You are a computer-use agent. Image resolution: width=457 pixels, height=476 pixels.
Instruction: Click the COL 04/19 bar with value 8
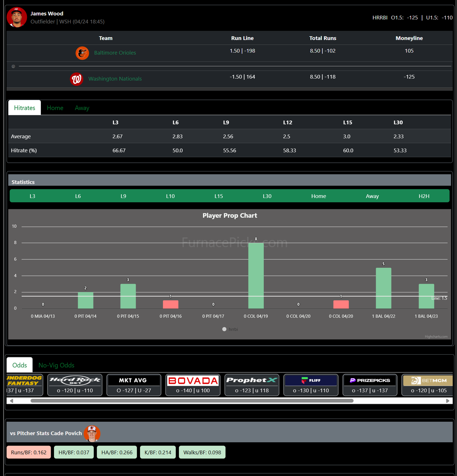(x=256, y=275)
